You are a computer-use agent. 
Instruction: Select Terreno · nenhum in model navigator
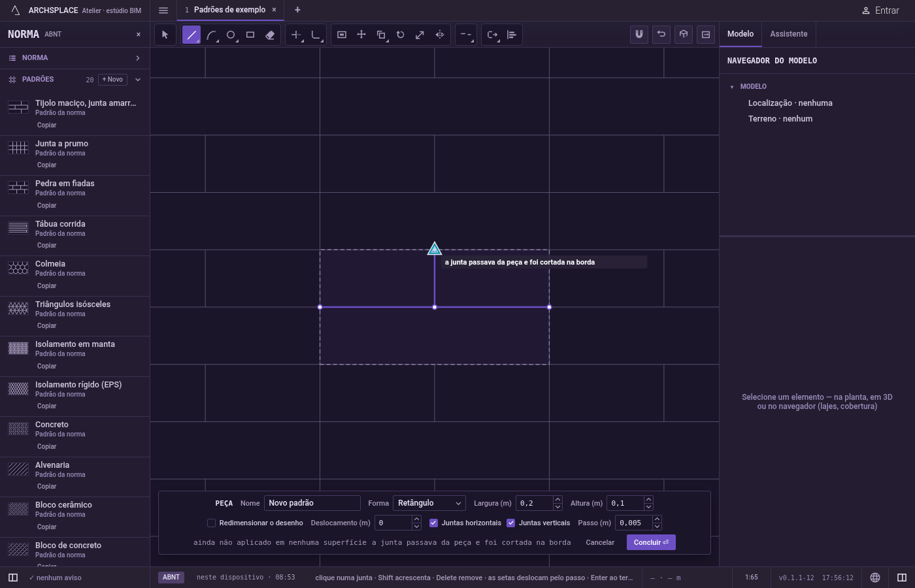(780, 119)
